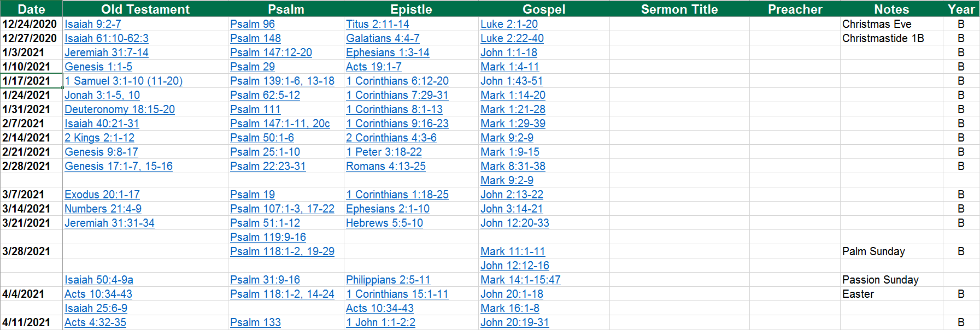Click 1 Corinthians 8:1-13 link
This screenshot has width=980, height=330.
[x=395, y=109]
